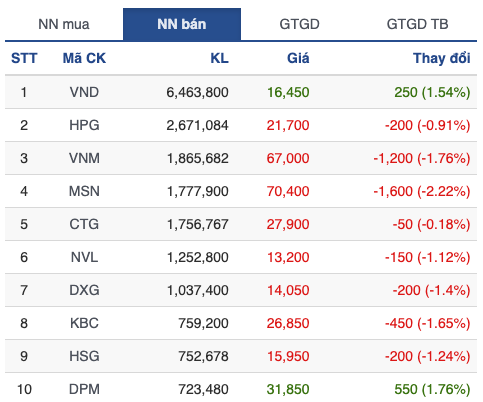Select the HSG stock code
Image resolution: width=483 pixels, height=402 pixels.
[x=84, y=356]
